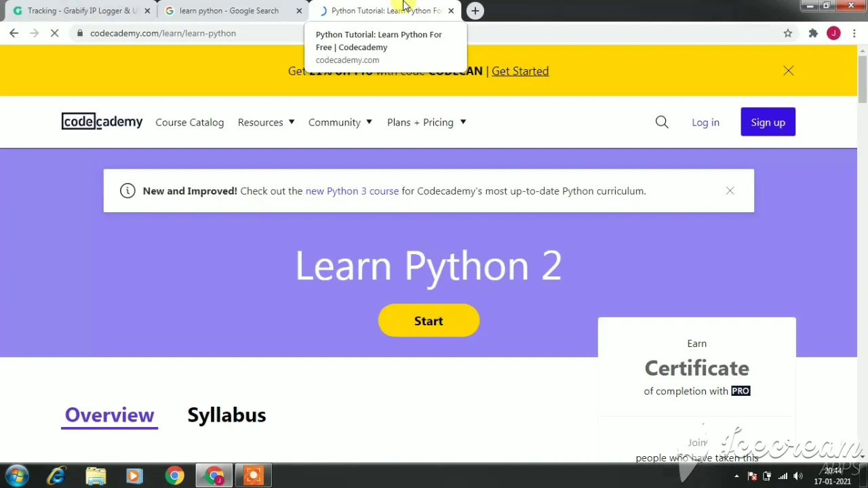This screenshot has width=868, height=488.
Task: Click the PRO badge in certificate card
Action: pyautogui.click(x=741, y=391)
